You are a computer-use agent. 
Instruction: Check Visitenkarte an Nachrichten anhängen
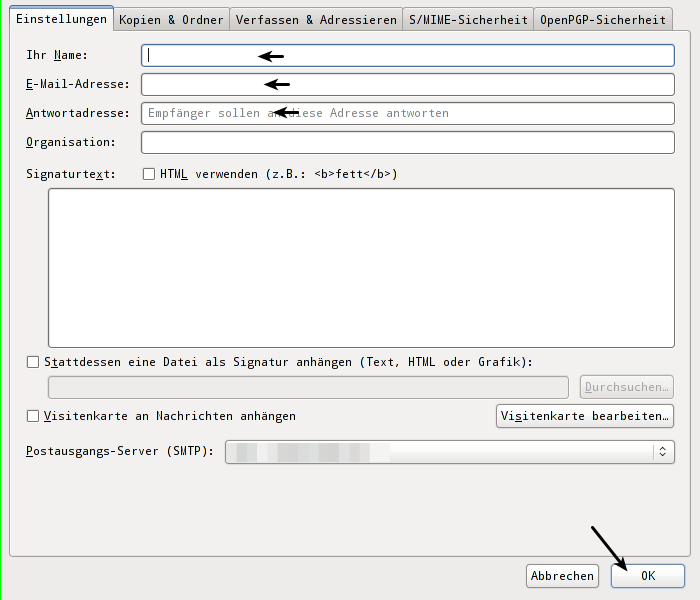(x=33, y=416)
